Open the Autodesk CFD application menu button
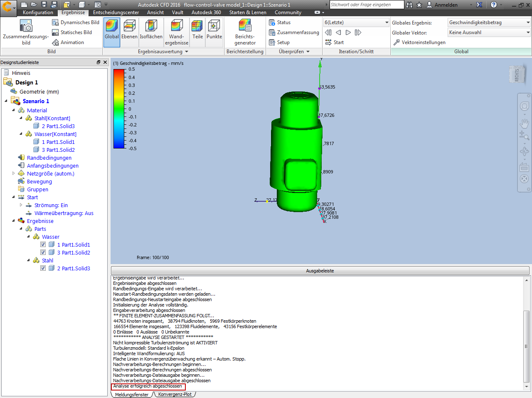 tap(8, 7)
